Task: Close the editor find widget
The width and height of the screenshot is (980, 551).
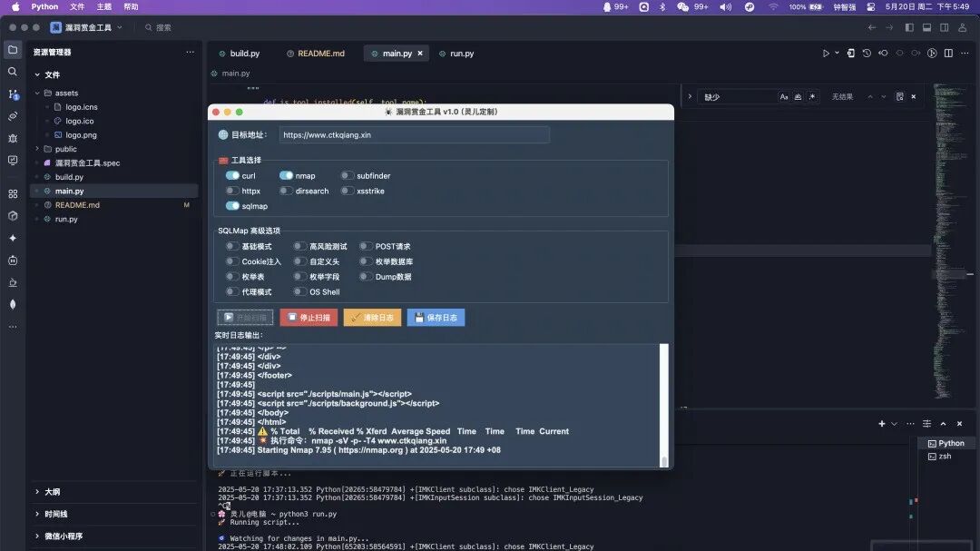Action: click(914, 97)
